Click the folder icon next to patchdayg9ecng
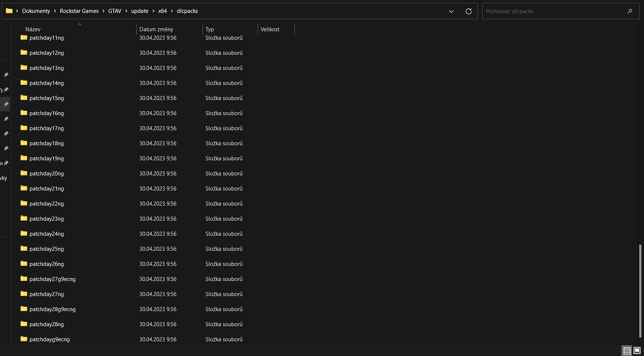 tap(23, 339)
